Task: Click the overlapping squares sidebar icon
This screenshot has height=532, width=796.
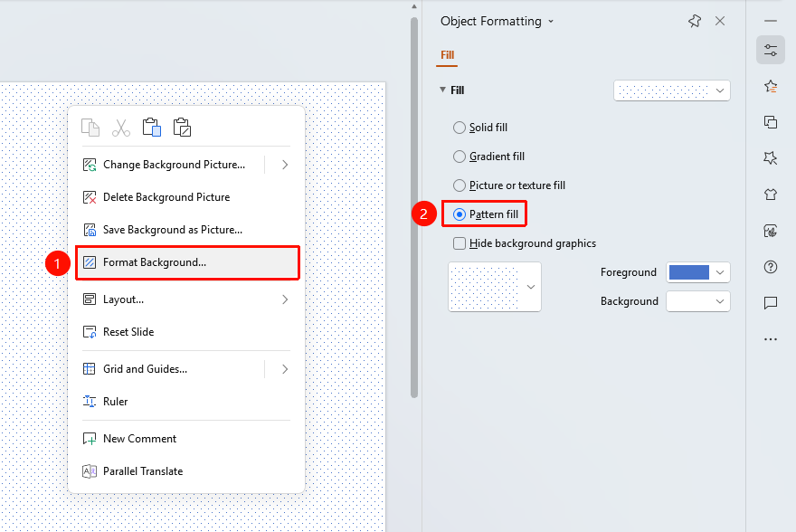Action: (x=771, y=122)
